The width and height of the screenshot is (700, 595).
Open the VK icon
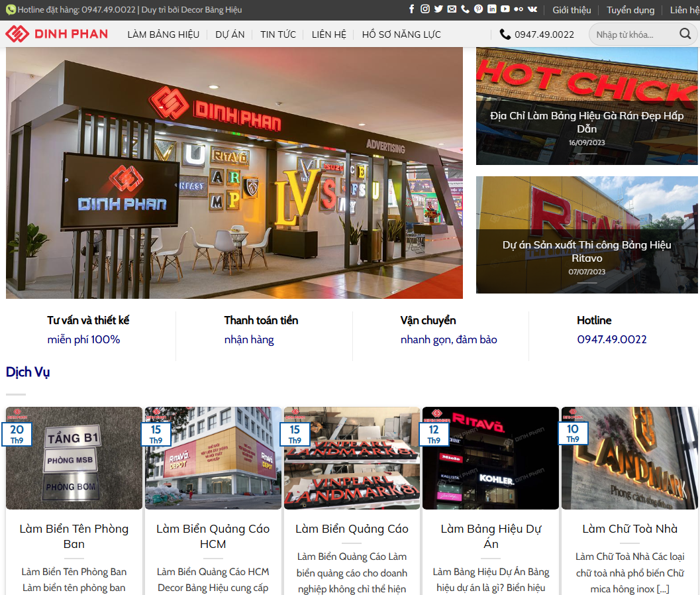(x=532, y=9)
